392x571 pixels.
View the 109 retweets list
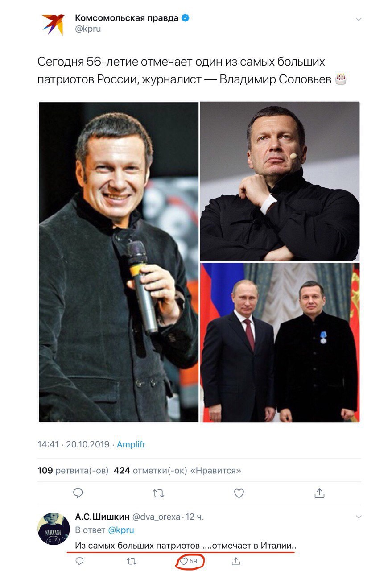73,470
